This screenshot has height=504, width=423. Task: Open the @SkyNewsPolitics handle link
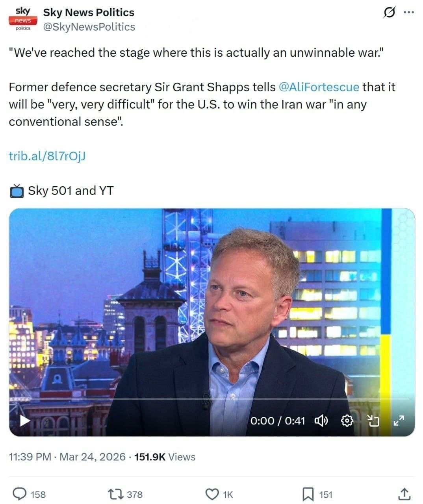coord(89,27)
